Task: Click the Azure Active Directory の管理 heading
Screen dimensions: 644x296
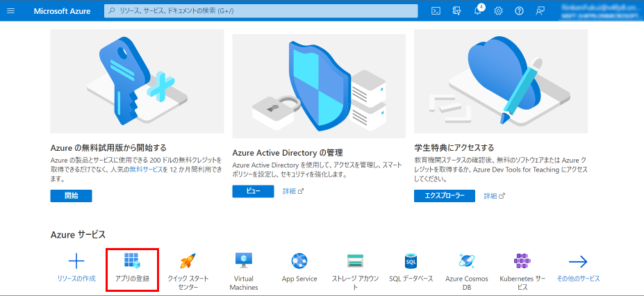Action: [x=288, y=153]
